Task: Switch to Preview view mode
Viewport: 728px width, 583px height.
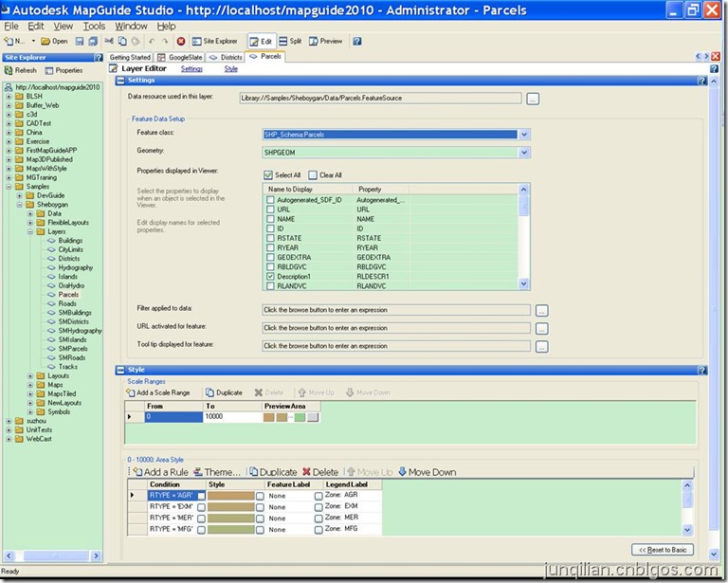Action: point(325,42)
